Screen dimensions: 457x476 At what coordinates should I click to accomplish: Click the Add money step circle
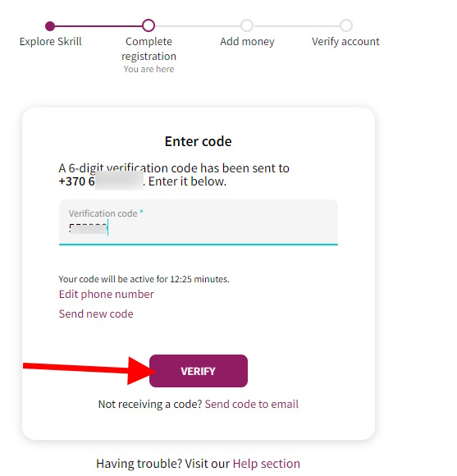coord(247,25)
